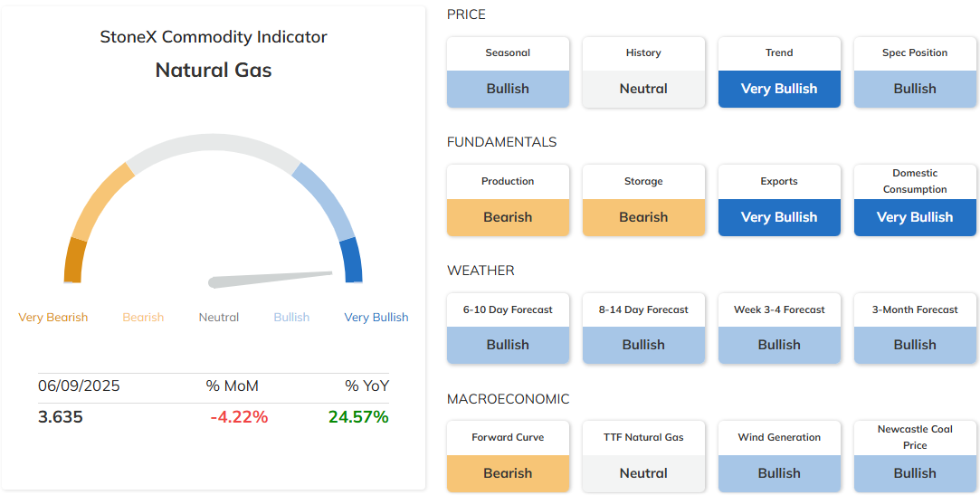Click the 3-Month Forecast card
The width and height of the screenshot is (980, 495).
click(914, 328)
